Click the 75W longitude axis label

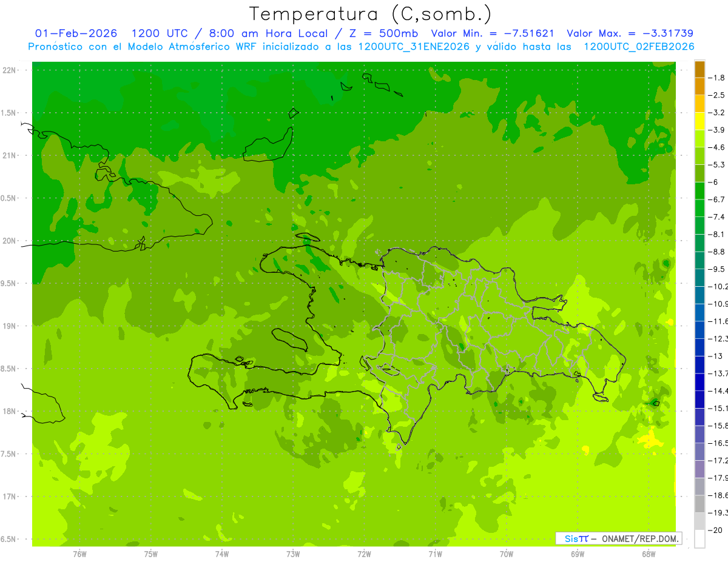coord(151,554)
